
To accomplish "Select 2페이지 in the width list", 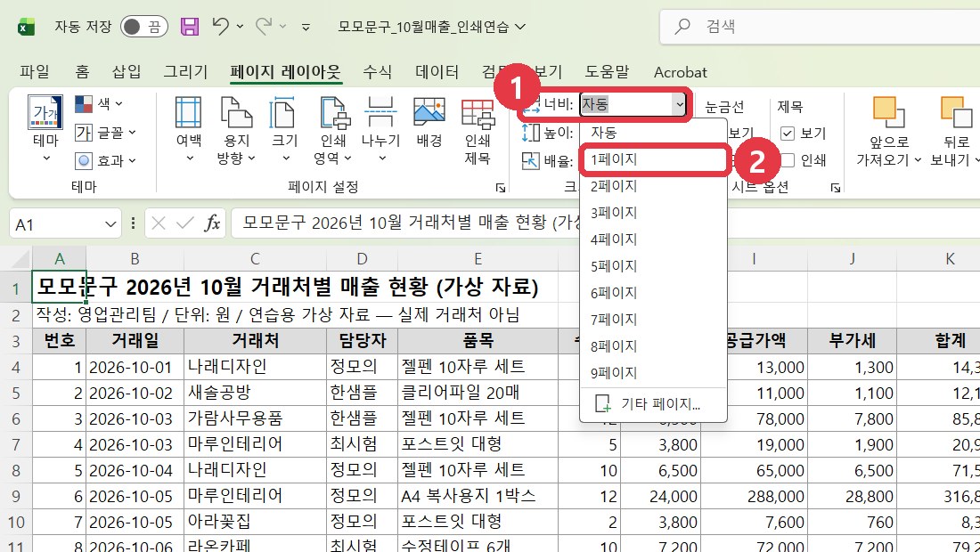I will (653, 185).
